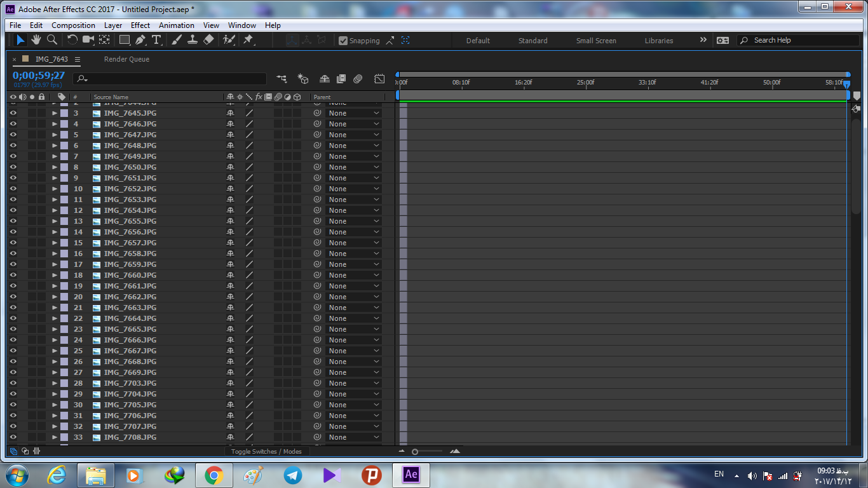This screenshot has width=868, height=488.
Task: Open the Effect menu
Action: coord(140,25)
